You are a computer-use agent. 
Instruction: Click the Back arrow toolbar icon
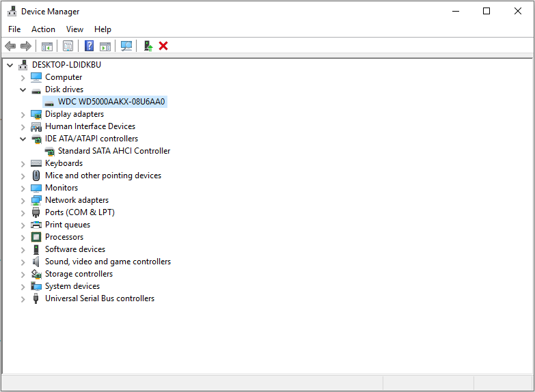click(10, 46)
